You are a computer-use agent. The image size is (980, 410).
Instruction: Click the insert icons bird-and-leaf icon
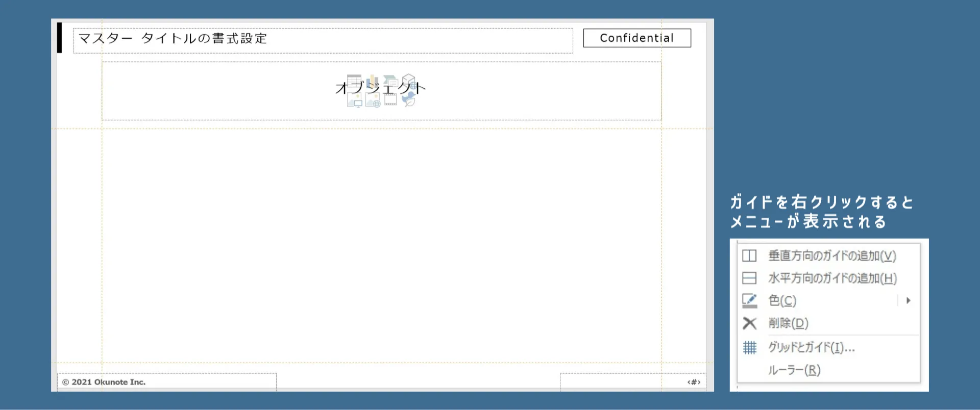coord(408,100)
